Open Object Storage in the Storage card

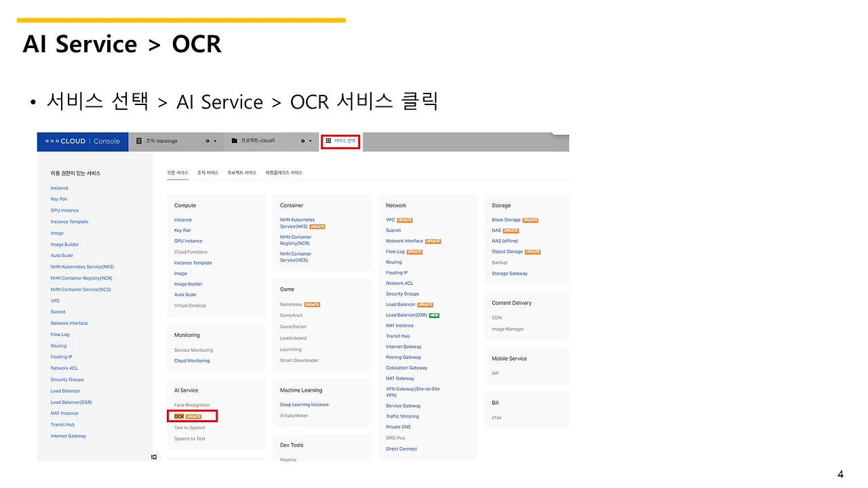click(507, 251)
